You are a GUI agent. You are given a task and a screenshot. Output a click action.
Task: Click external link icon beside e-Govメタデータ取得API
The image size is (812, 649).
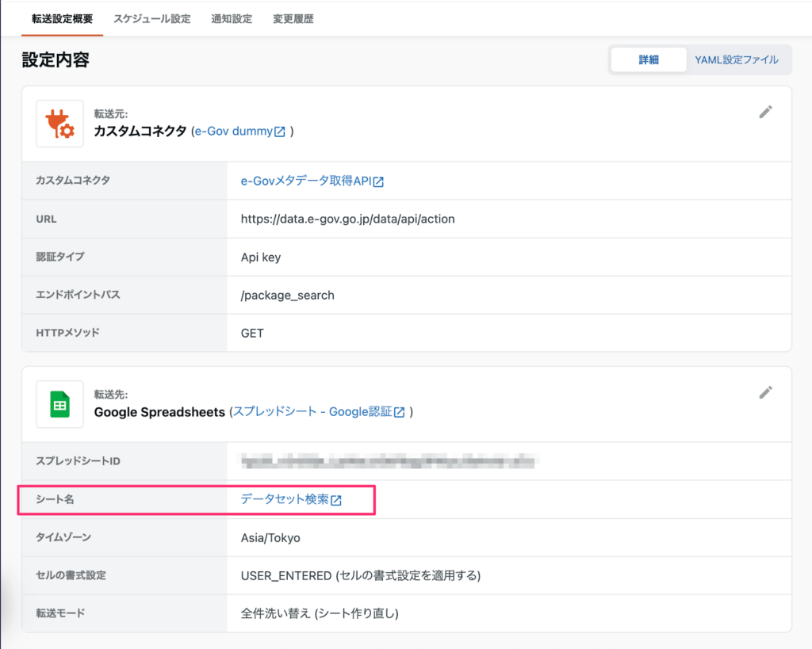(378, 182)
